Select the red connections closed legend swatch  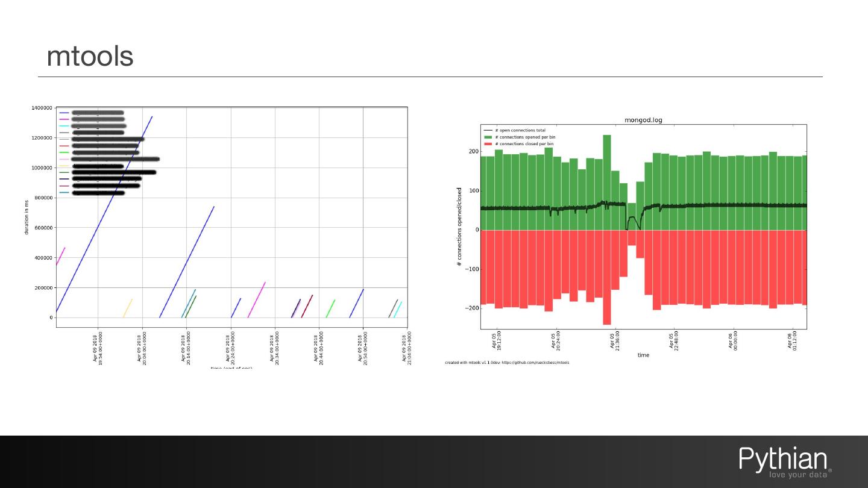pos(488,144)
